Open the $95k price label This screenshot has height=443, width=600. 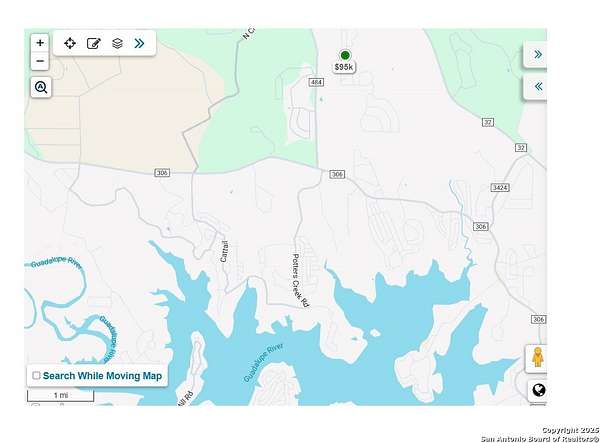point(344,67)
